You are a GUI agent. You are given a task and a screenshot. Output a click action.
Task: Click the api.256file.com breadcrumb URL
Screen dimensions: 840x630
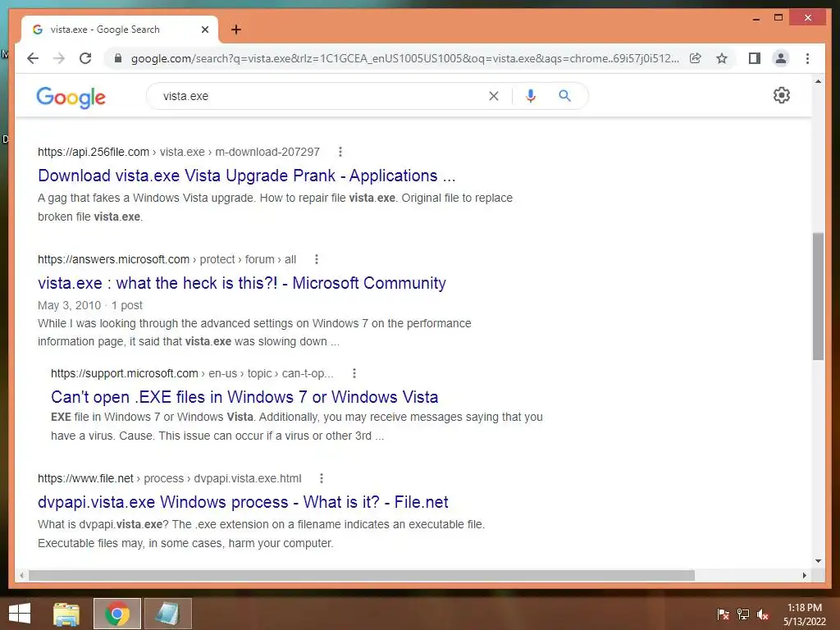pyautogui.click(x=178, y=152)
